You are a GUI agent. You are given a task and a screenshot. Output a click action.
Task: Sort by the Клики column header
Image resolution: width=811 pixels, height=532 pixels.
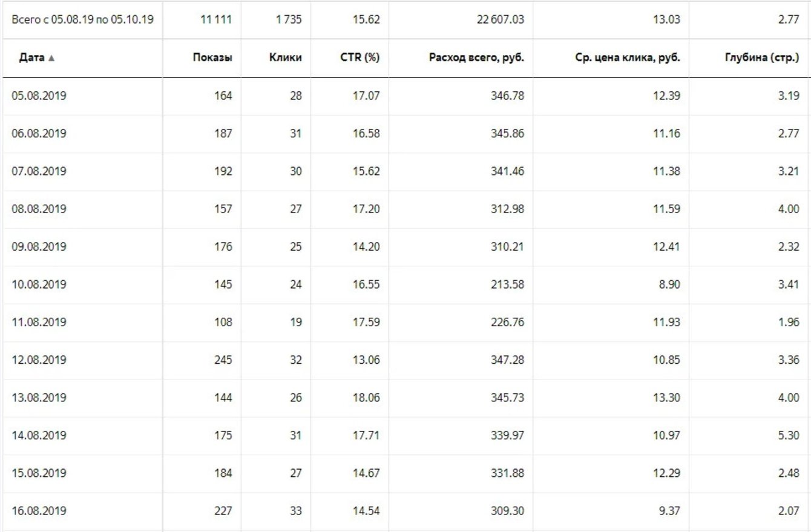pos(286,58)
